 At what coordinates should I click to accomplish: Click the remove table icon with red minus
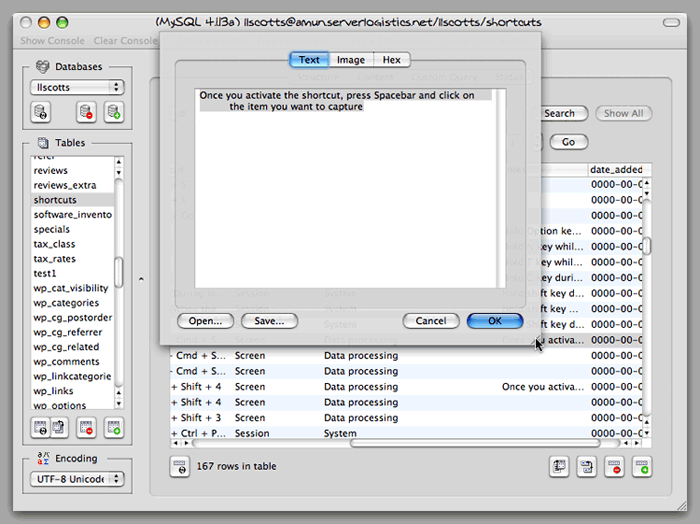click(86, 428)
